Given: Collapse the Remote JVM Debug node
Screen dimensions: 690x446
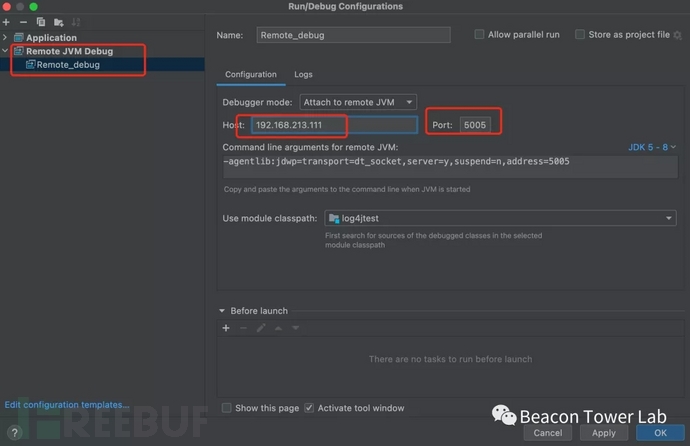Looking at the screenshot, I should [5, 51].
